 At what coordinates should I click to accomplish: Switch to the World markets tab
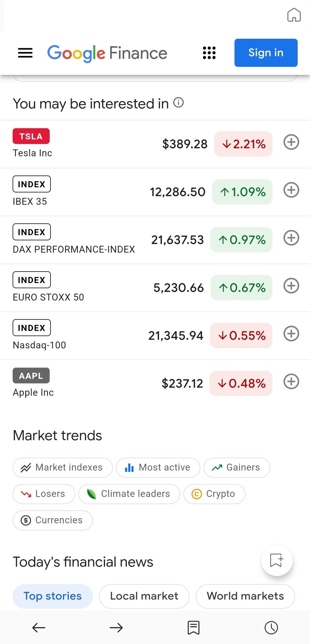(245, 596)
